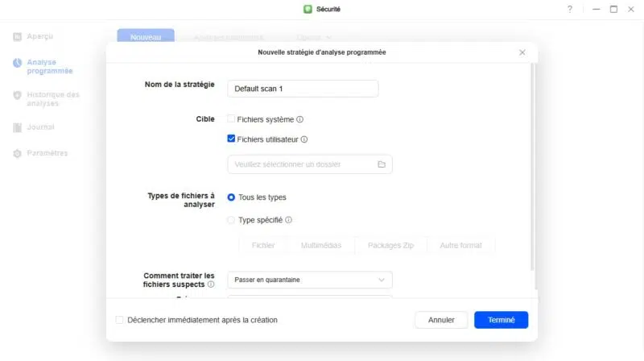Click the Terminé button
The height and width of the screenshot is (361, 644).
[x=501, y=320]
